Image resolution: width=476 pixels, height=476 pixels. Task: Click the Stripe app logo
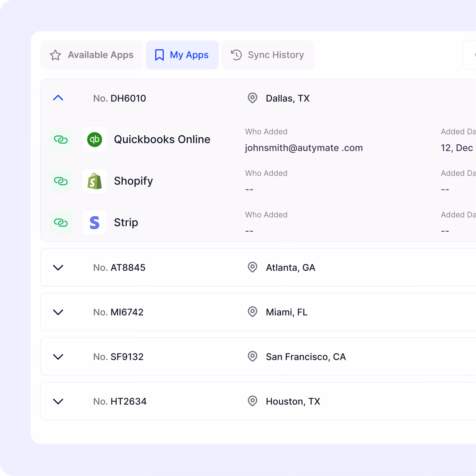tap(95, 222)
